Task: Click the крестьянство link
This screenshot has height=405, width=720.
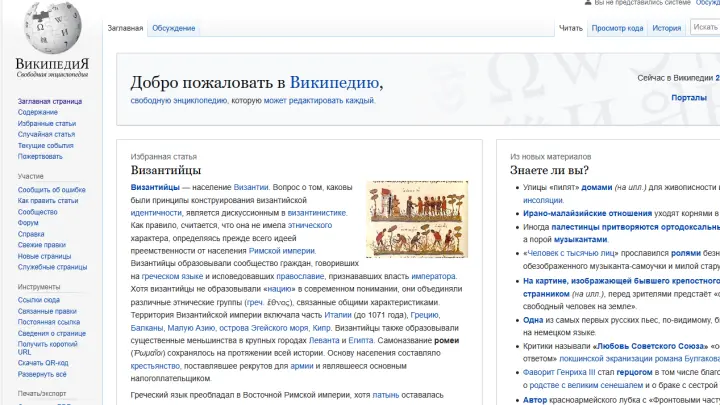Action: click(x=155, y=366)
